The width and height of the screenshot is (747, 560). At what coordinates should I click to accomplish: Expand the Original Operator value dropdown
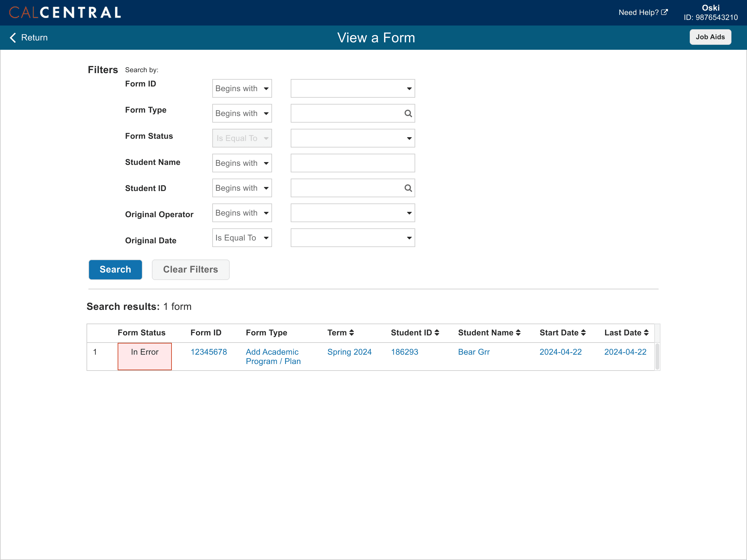[x=353, y=213]
